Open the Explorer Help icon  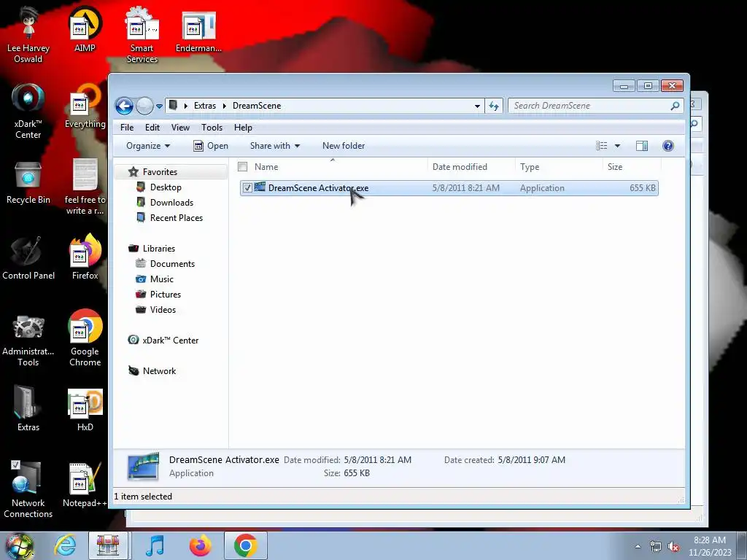coord(668,146)
